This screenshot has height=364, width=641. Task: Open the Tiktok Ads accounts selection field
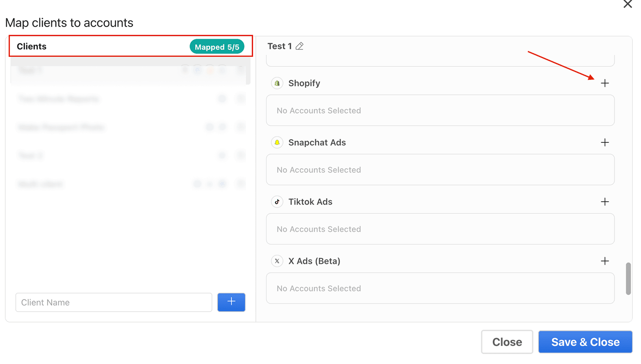tap(440, 229)
